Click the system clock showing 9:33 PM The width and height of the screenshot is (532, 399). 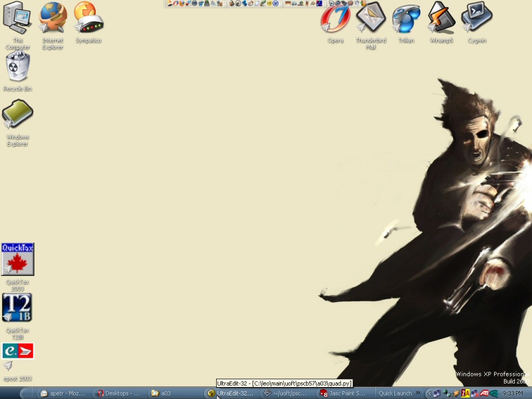tap(513, 393)
